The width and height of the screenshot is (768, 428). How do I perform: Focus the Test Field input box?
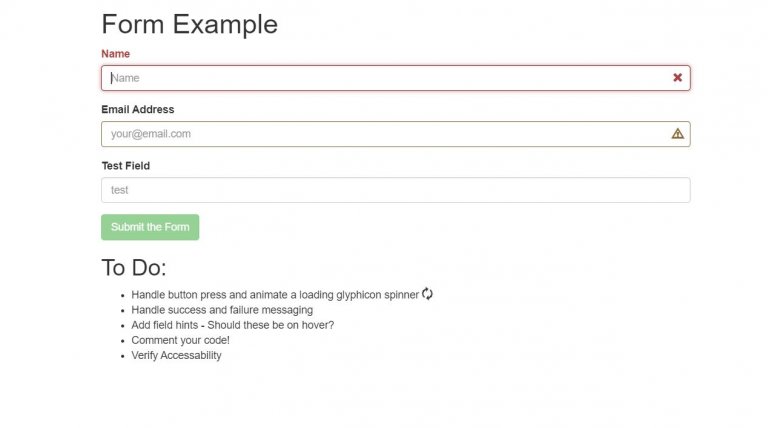point(396,190)
